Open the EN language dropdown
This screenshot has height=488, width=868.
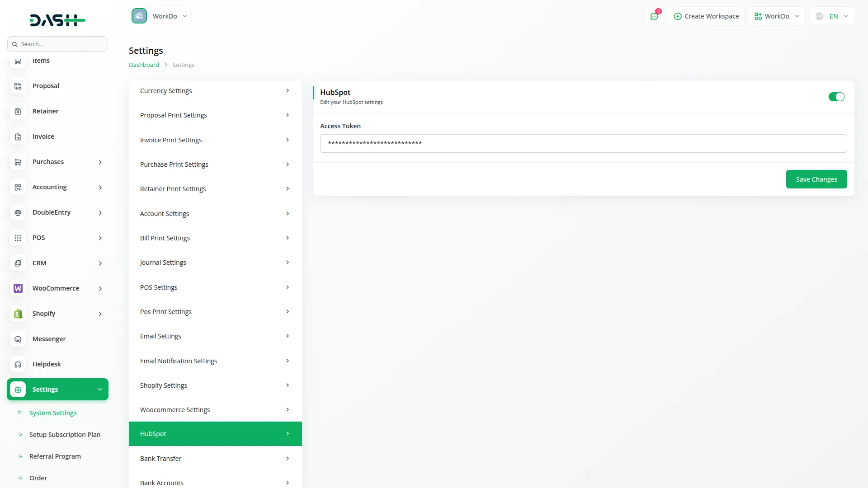[x=831, y=16]
